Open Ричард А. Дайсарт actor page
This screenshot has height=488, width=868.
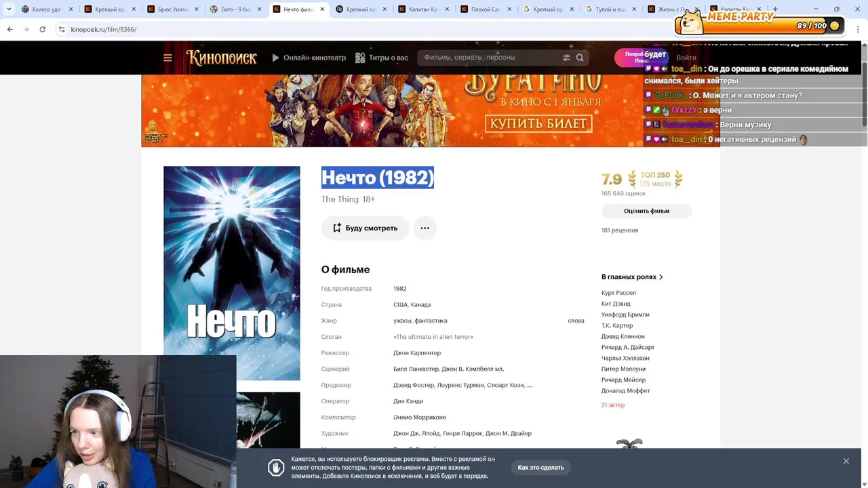[627, 347]
